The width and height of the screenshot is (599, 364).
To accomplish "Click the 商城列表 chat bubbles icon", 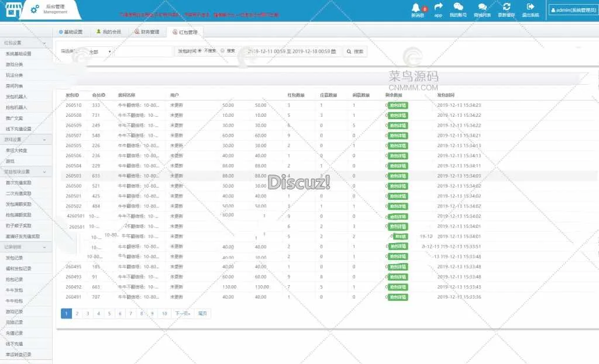I will tap(482, 8).
